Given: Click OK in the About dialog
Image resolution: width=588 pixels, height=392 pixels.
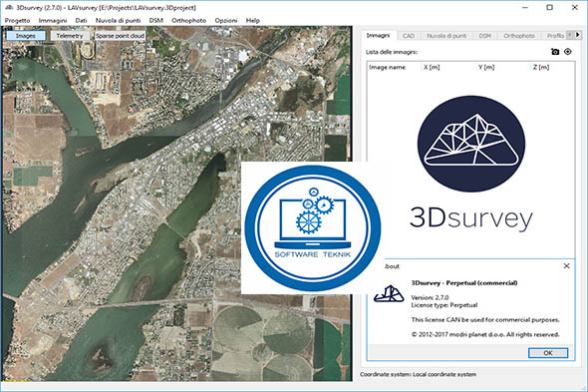Looking at the screenshot, I should point(548,353).
